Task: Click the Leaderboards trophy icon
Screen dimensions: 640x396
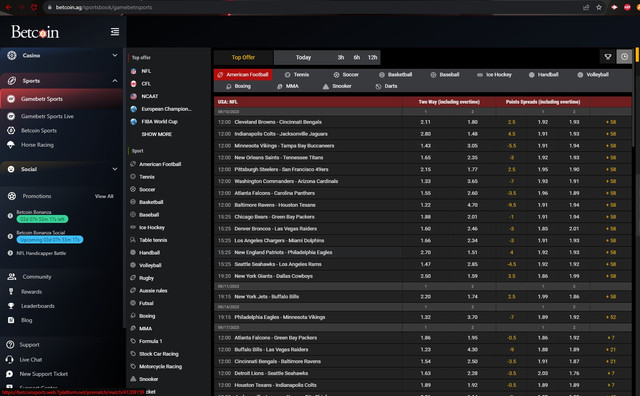Action: pyautogui.click(x=11, y=306)
